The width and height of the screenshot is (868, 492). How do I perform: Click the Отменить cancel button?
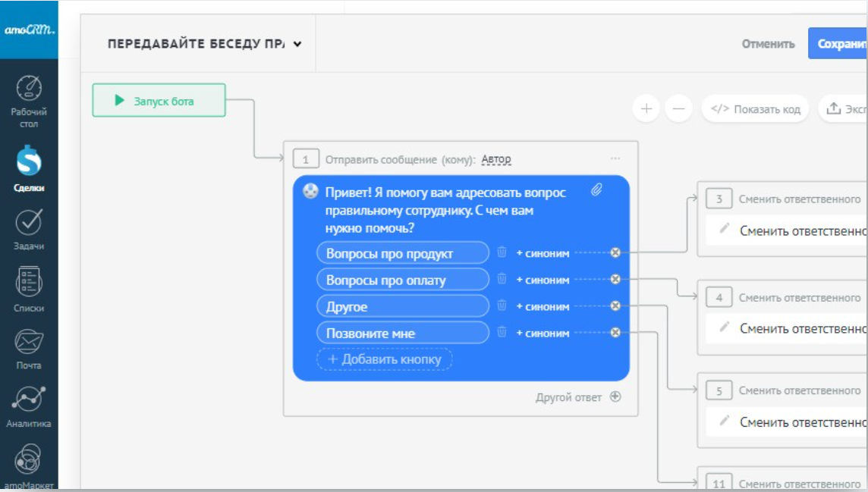point(768,44)
